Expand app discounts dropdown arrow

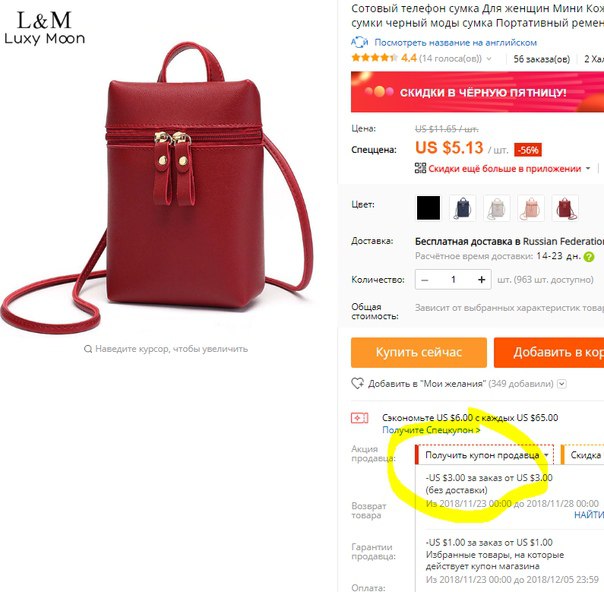pos(588,168)
